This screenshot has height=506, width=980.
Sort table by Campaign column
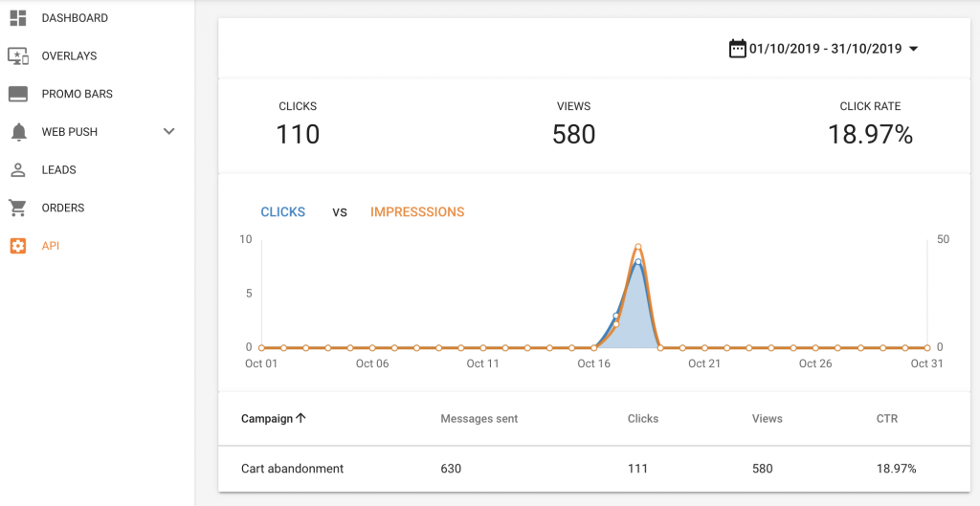click(x=267, y=419)
